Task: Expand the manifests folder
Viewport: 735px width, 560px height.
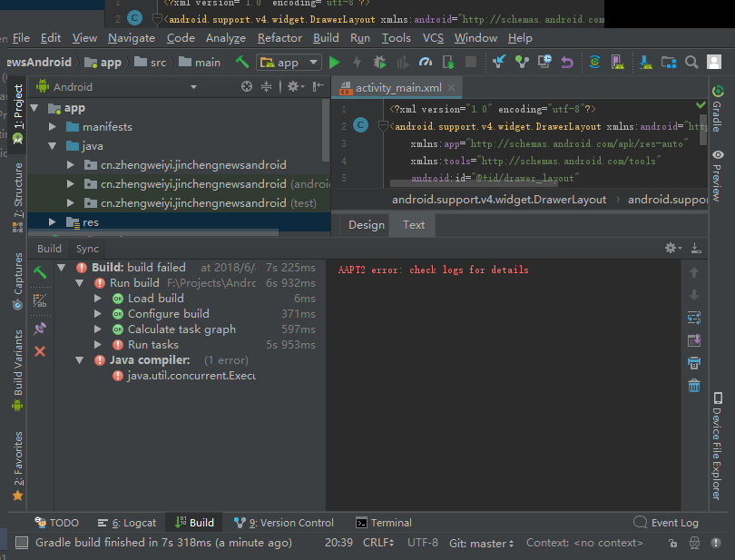Action: point(52,127)
